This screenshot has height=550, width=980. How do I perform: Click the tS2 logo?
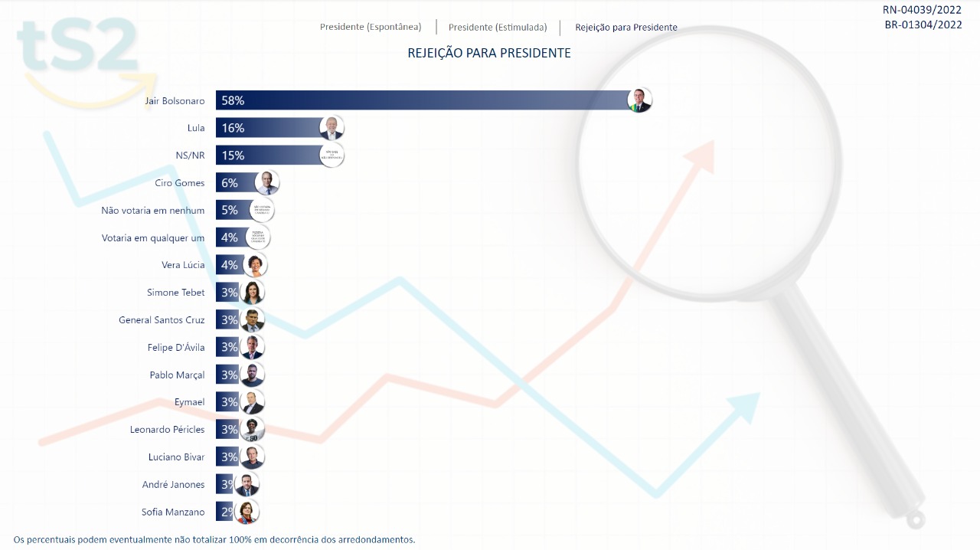(80, 46)
